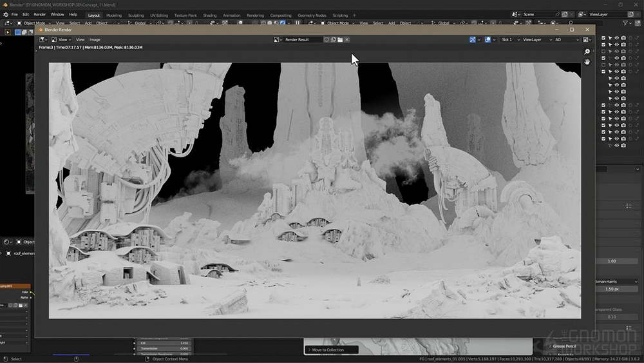
Task: Switch to the Shading workspace tab
Action: click(x=209, y=15)
